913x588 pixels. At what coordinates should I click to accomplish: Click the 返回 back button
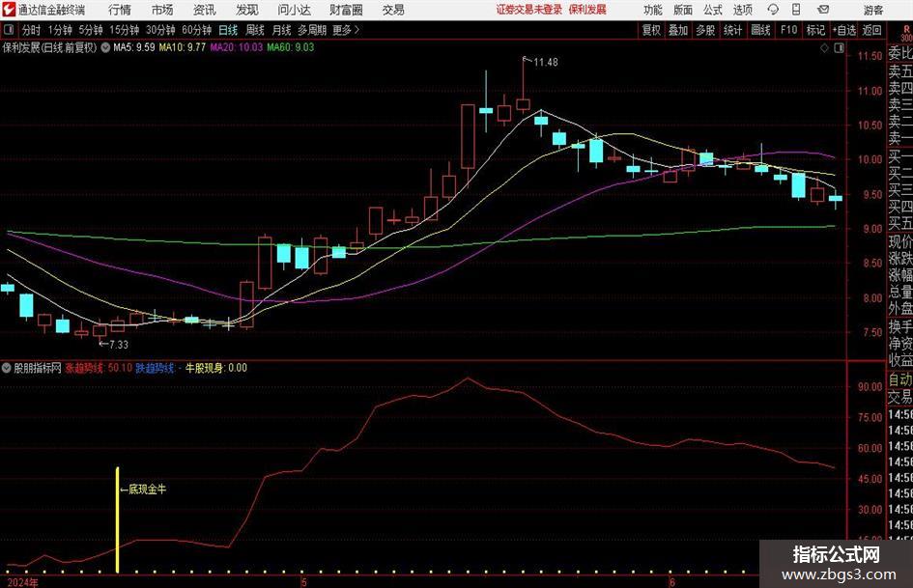click(x=871, y=30)
